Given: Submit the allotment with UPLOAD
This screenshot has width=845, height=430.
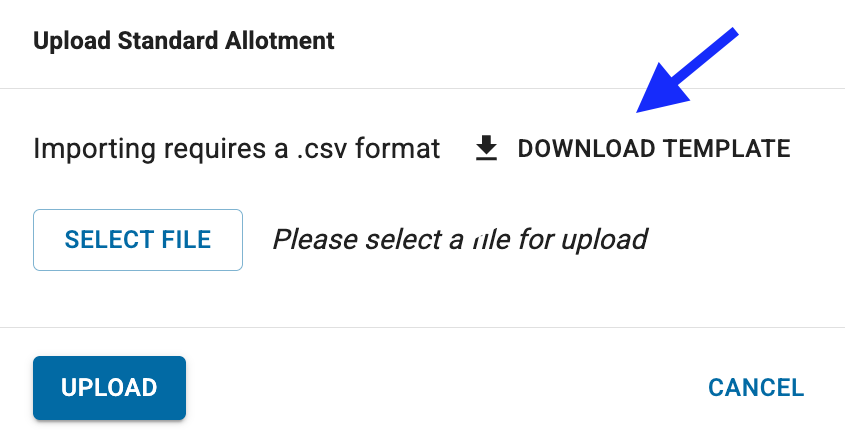Looking at the screenshot, I should coord(109,388).
